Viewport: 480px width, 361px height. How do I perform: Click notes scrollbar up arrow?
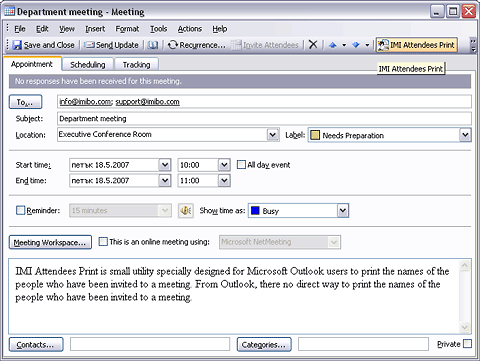coord(465,266)
